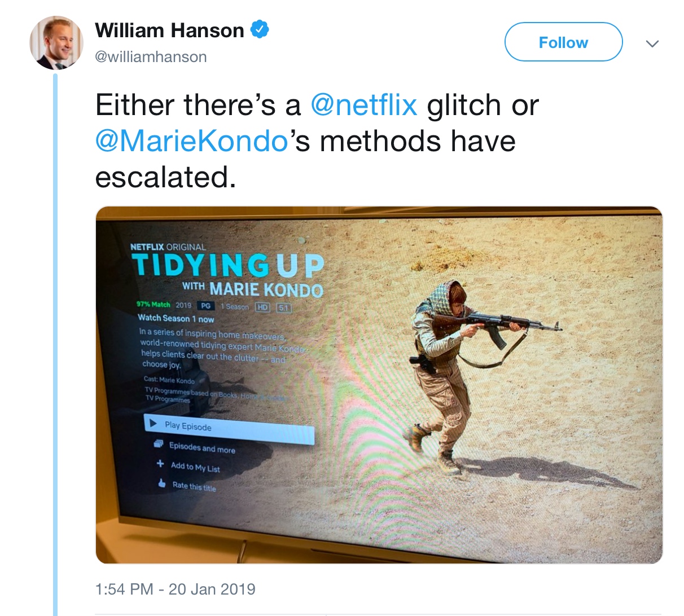684x616 pixels.
Task: Click William Hanson's profile avatar
Action: pos(56,43)
